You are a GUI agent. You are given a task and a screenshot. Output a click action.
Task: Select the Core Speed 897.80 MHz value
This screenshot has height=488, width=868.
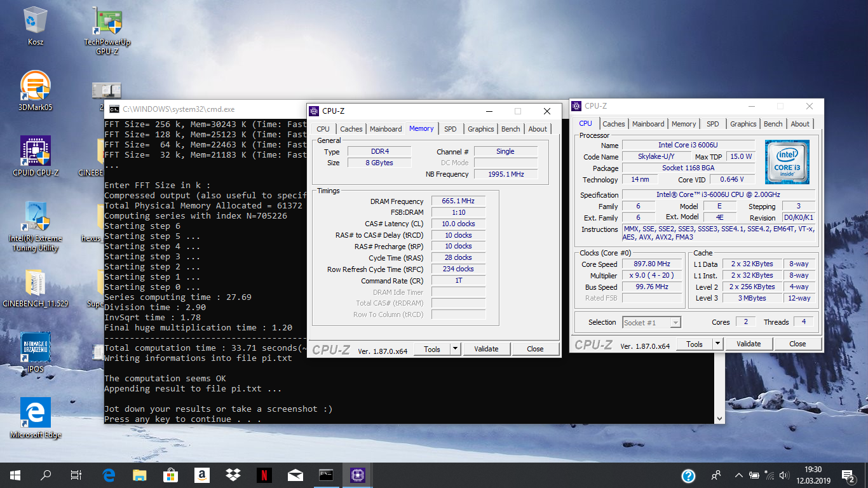[x=652, y=264]
